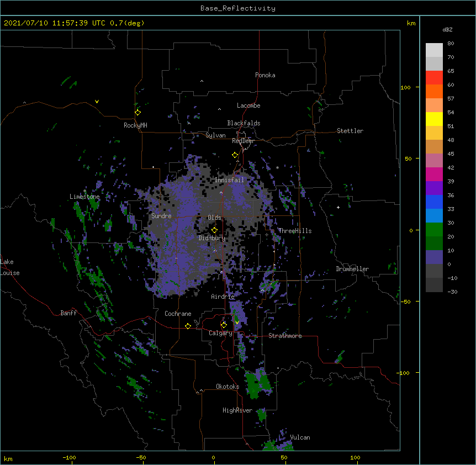Click the Limestone label
The height and width of the screenshot is (465, 476).
coord(84,197)
